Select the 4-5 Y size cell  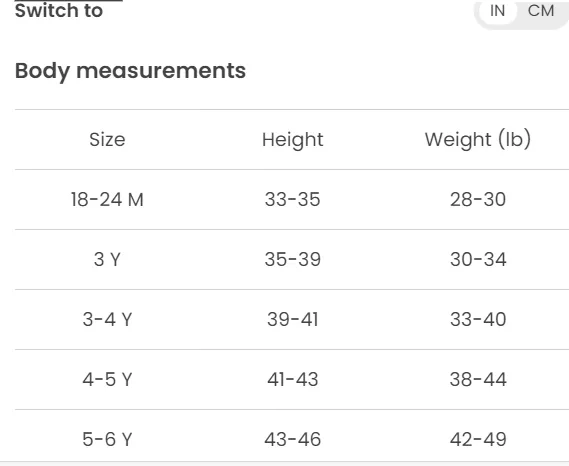point(107,379)
